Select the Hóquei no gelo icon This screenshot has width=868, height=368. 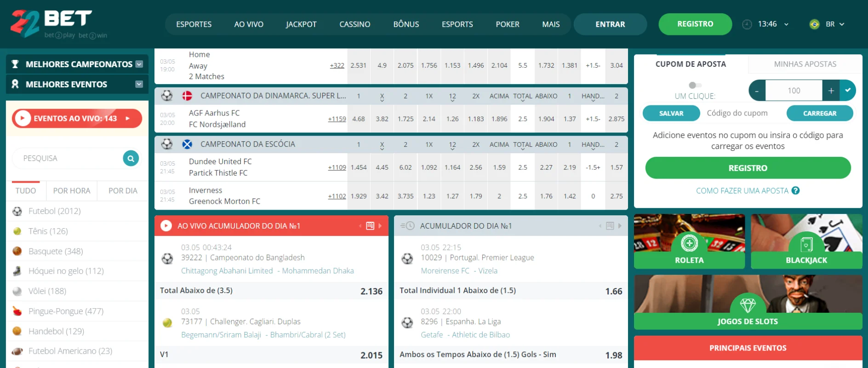(17, 271)
